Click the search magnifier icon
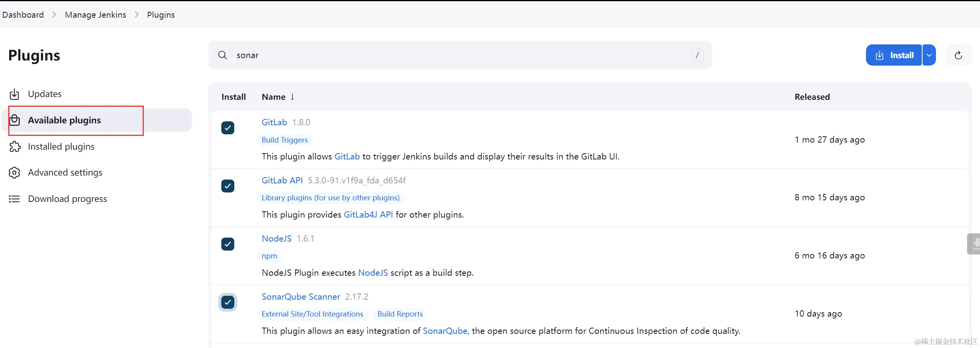The image size is (980, 348). pos(222,55)
